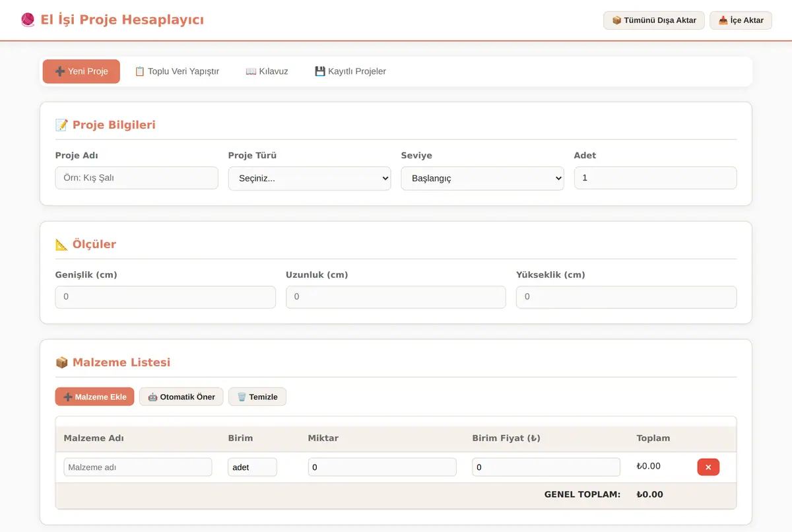792x532 pixels.
Task: Click the Miktar input in material row
Action: point(382,467)
